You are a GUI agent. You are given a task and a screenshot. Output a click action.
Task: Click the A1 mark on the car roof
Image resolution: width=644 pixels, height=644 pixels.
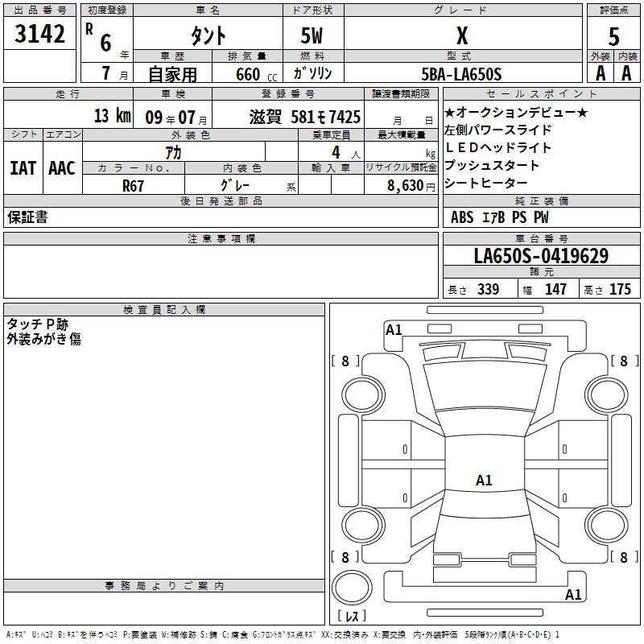(x=484, y=481)
